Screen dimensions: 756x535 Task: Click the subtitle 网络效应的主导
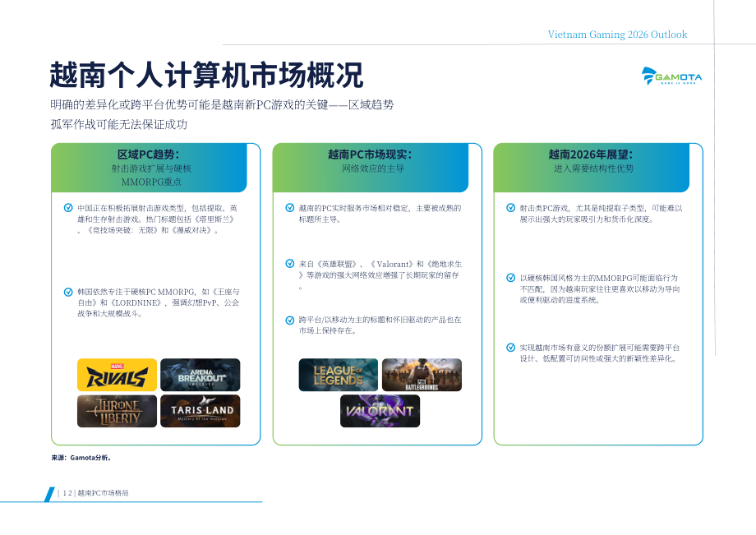point(373,168)
